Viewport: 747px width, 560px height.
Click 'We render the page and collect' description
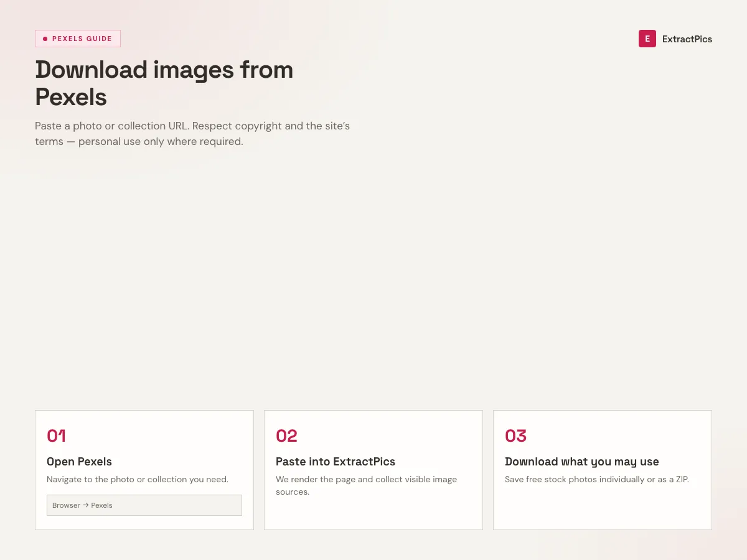click(x=367, y=485)
